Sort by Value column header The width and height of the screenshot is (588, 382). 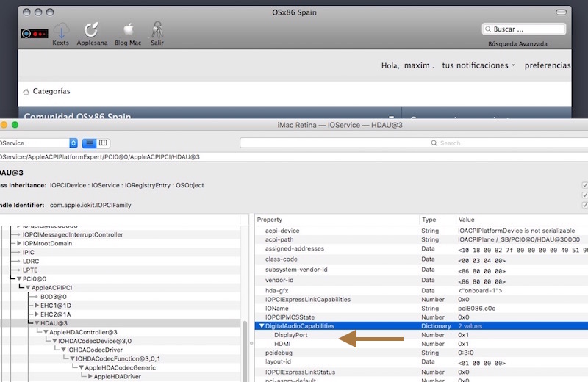[x=522, y=220]
